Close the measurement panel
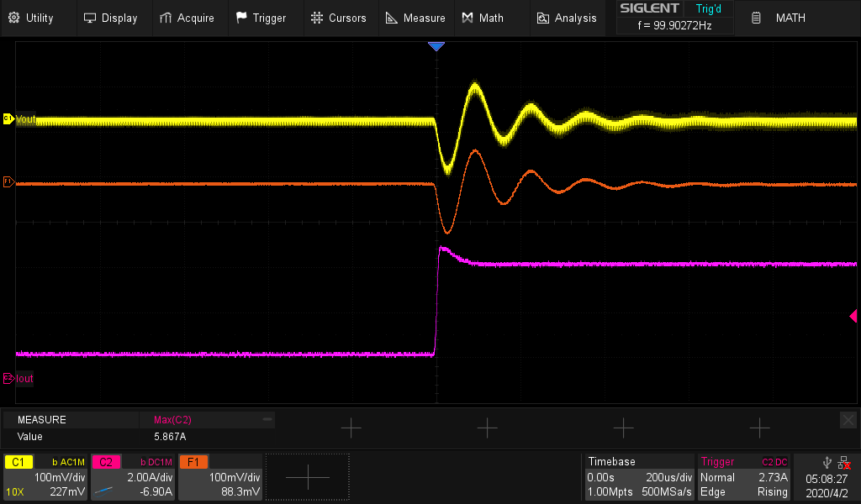Viewport: 861px width, 504px height. (x=848, y=419)
